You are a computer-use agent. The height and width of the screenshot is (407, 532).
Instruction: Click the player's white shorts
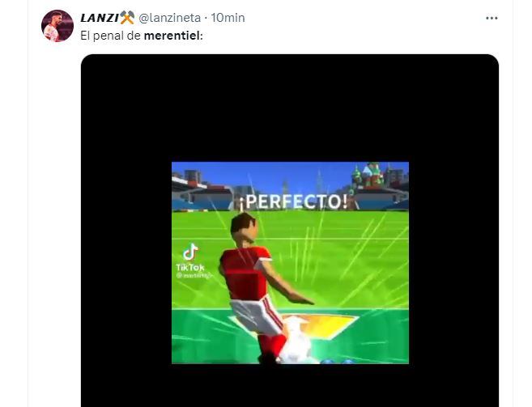(x=257, y=314)
